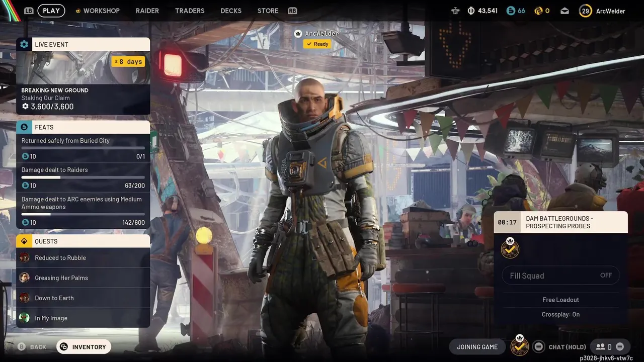Click the B BACK button
Screen dimensions: 644x362
pyautogui.click(x=32, y=347)
